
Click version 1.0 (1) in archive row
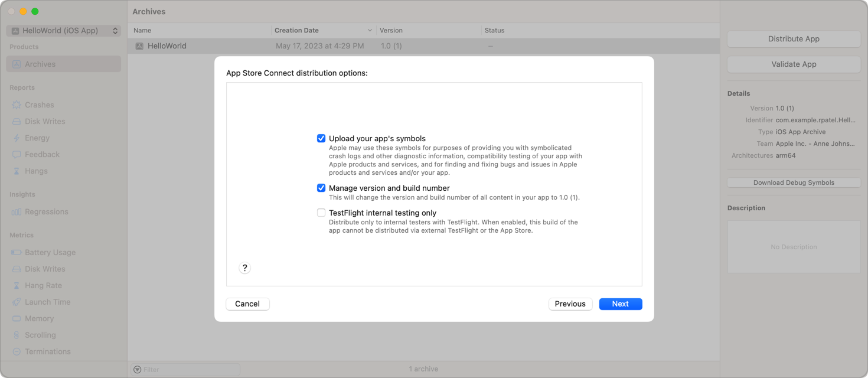point(391,46)
